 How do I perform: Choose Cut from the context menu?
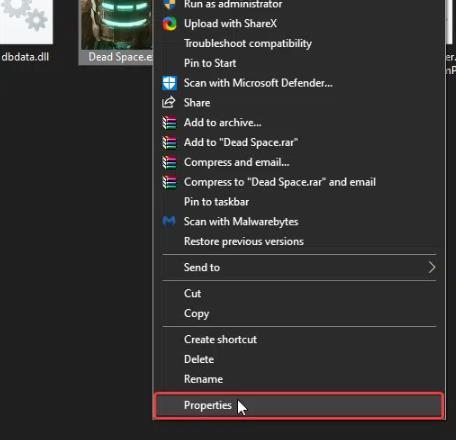(x=299, y=294)
